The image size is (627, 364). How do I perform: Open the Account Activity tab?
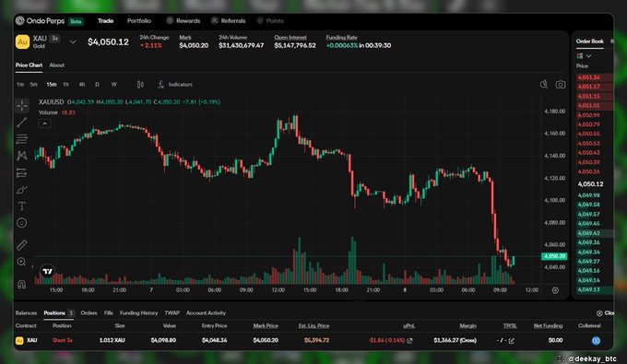(206, 313)
